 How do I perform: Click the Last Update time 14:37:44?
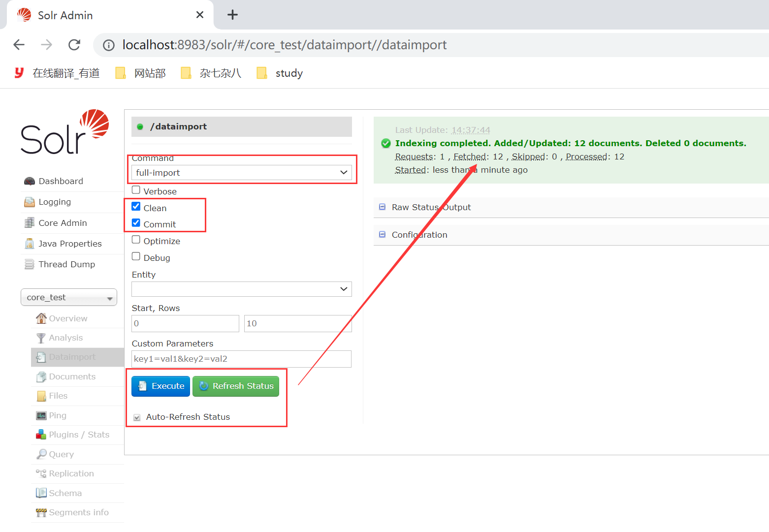pos(471,130)
